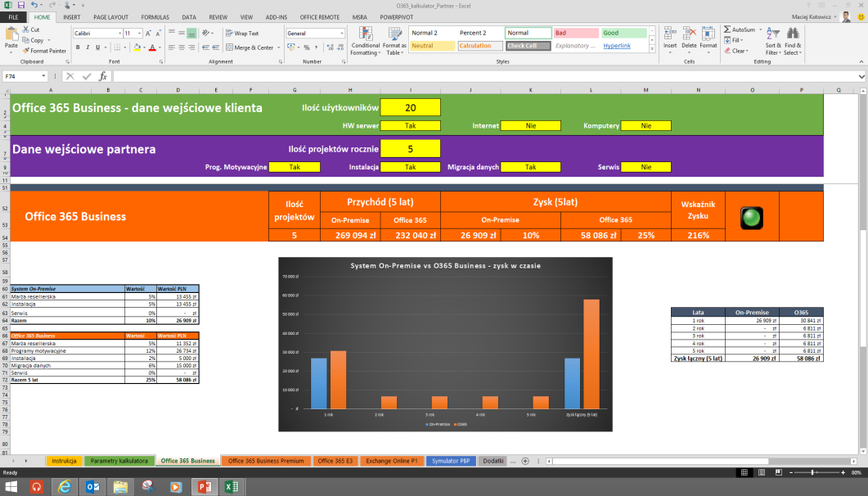Image resolution: width=868 pixels, height=496 pixels.
Task: Select the HW serwer Tak cell
Action: tap(410, 126)
